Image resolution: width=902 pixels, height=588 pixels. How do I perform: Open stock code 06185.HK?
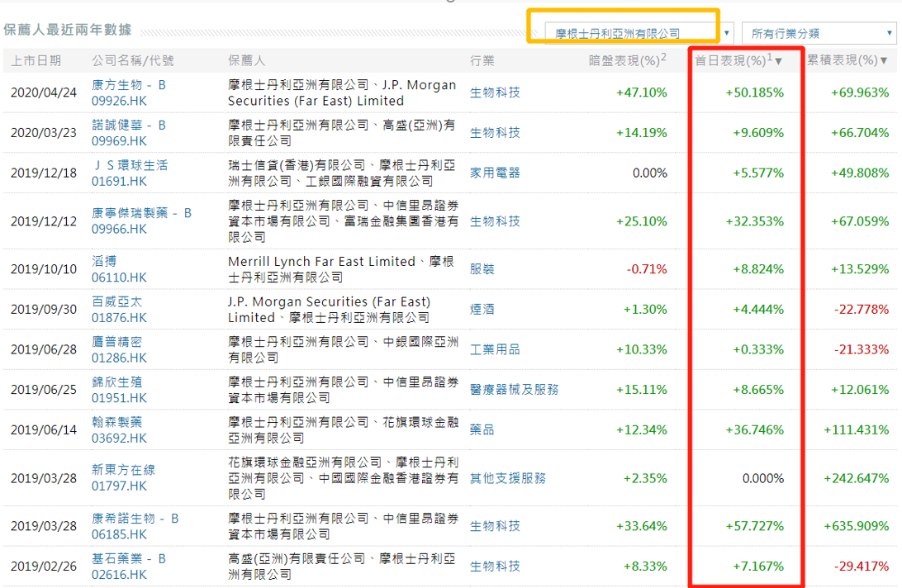coord(119,534)
